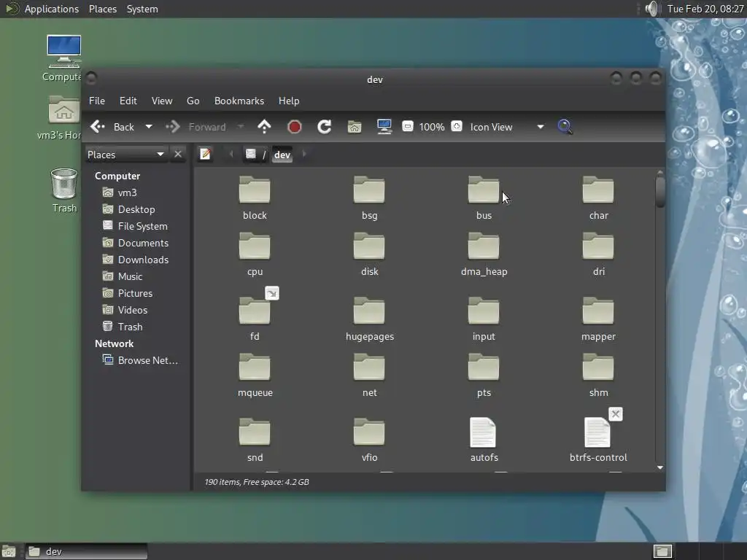Screen dimensions: 747x560
Task: Open the Help menu
Action: tap(289, 101)
